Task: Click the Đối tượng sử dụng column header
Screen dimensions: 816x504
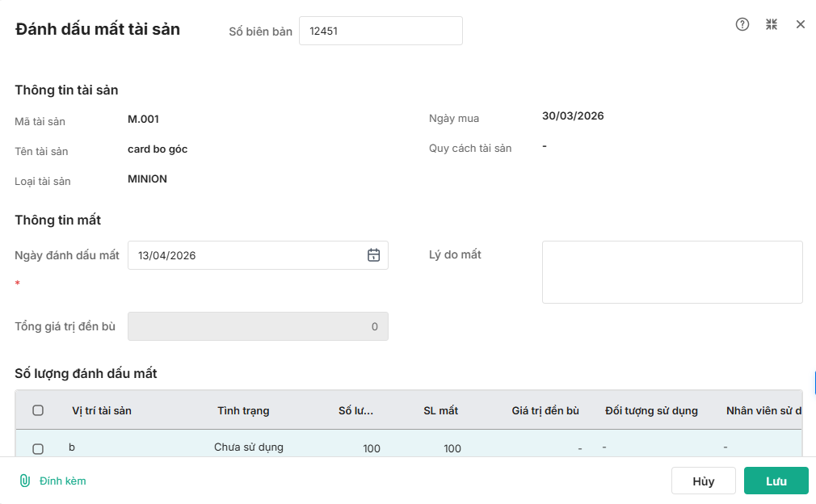Action: [651, 410]
